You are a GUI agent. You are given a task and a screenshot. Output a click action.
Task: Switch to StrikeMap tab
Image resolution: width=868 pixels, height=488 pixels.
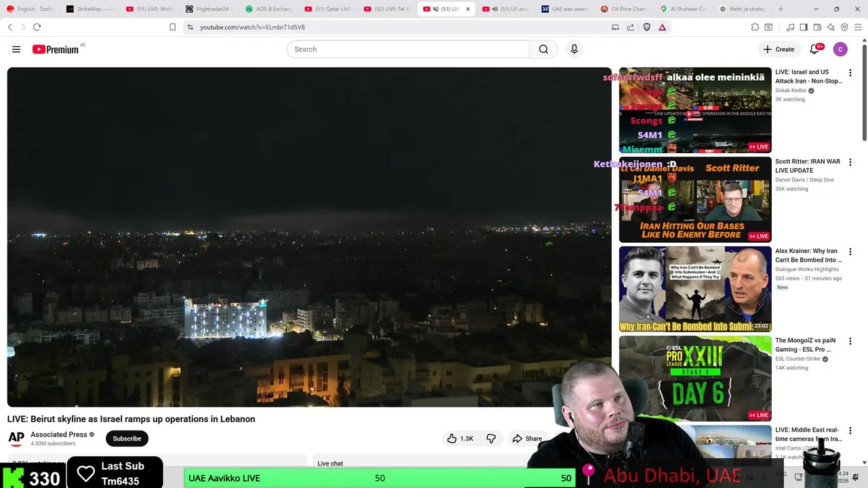(90, 9)
